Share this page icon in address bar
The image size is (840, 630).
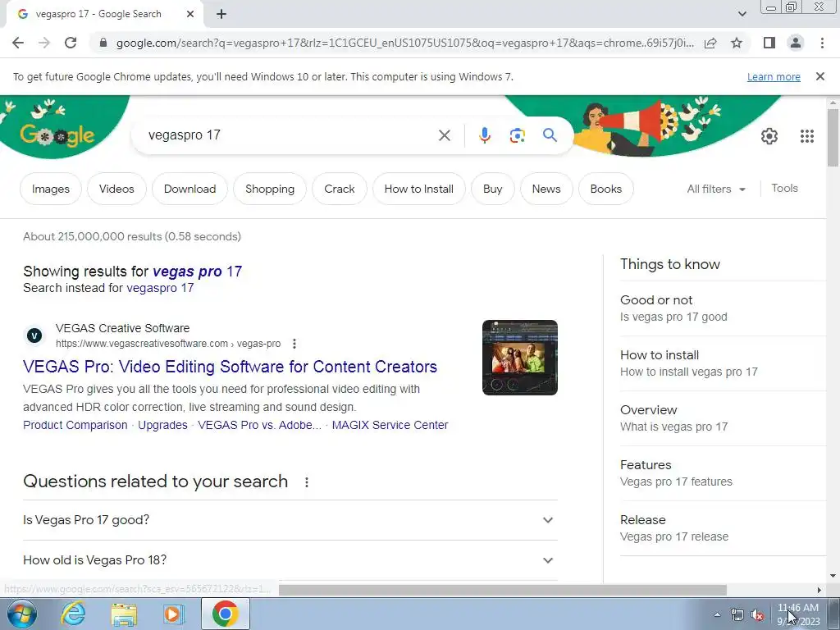click(x=710, y=43)
